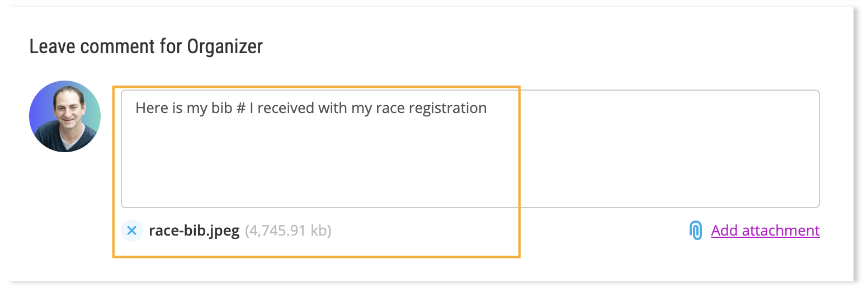
Task: Click the blue circular X next to the file name
Action: [x=132, y=230]
